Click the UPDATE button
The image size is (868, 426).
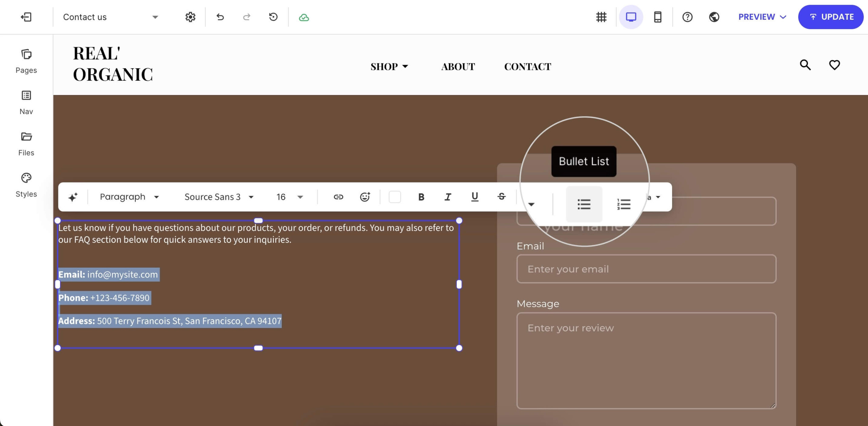pos(831,17)
